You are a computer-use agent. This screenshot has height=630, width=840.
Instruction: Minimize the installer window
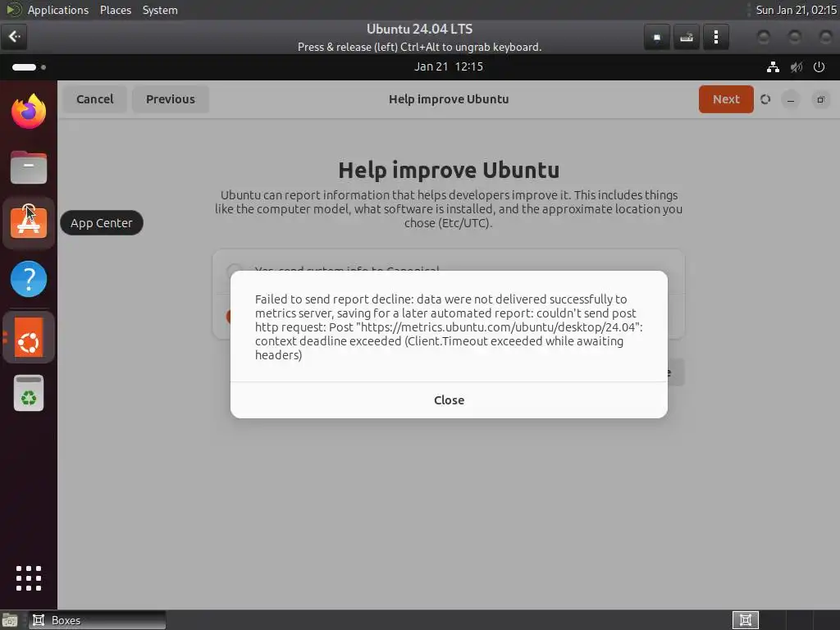[x=791, y=99]
